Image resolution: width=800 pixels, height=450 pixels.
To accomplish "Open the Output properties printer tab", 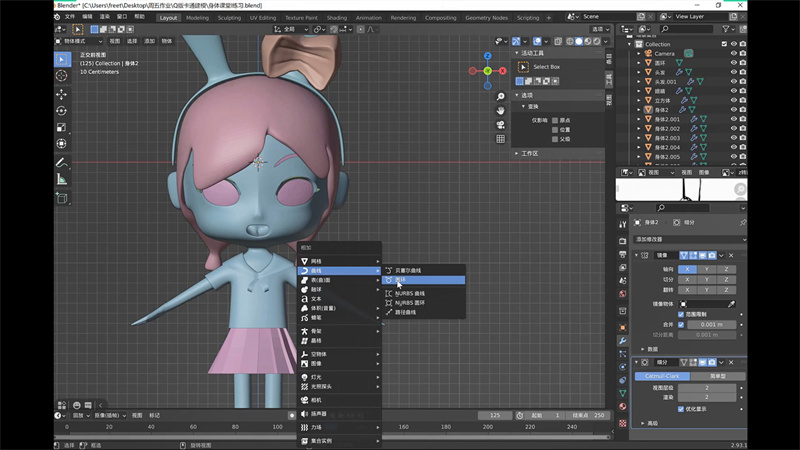I will coord(622,254).
